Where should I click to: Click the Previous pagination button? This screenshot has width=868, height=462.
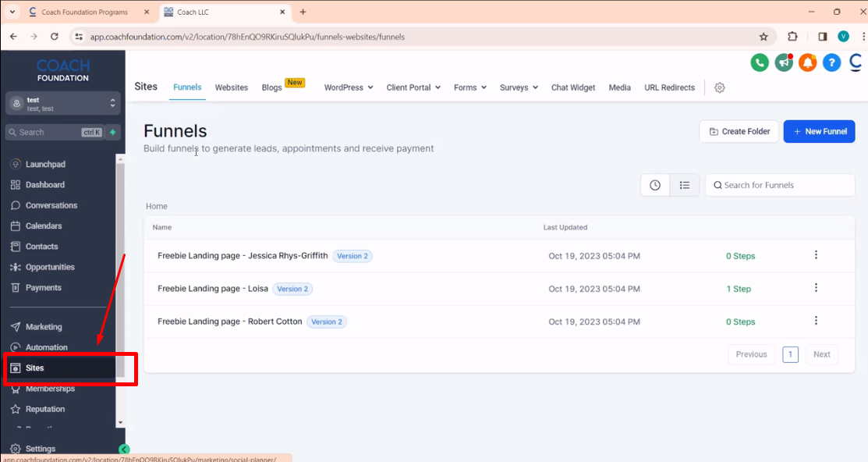click(x=751, y=354)
